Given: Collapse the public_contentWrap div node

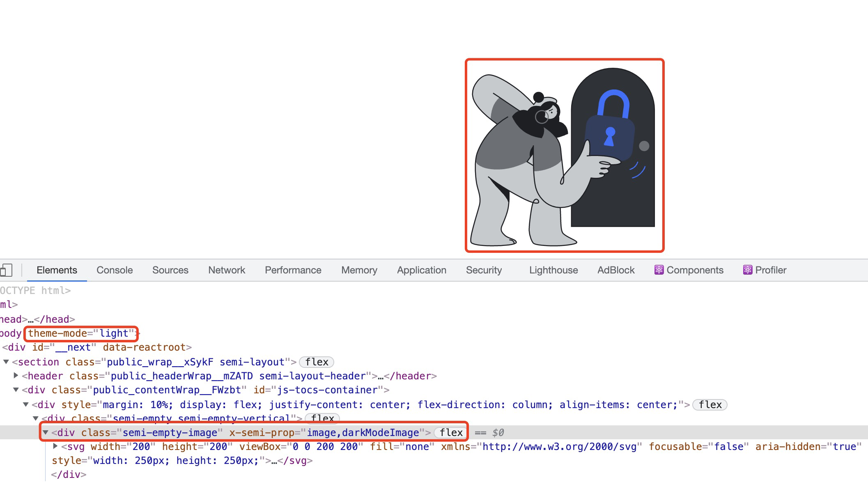Looking at the screenshot, I should click(16, 390).
